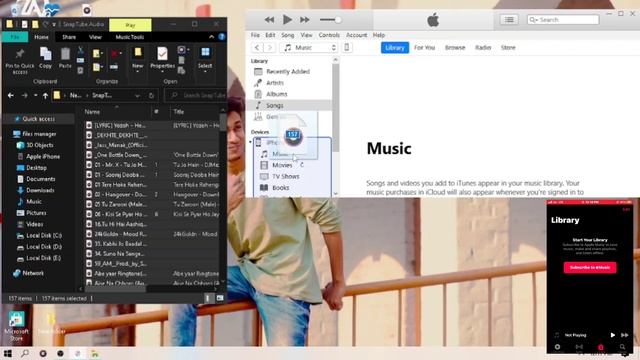640x360 pixels.
Task: Click the iTunes forward navigation arrow
Action: pyautogui.click(x=270, y=48)
